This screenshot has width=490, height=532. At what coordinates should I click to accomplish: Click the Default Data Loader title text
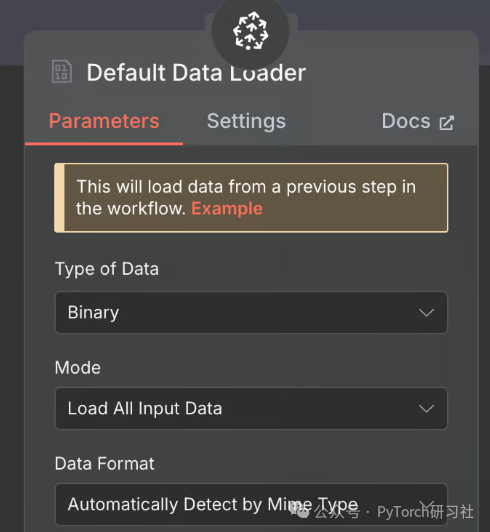coord(196,73)
